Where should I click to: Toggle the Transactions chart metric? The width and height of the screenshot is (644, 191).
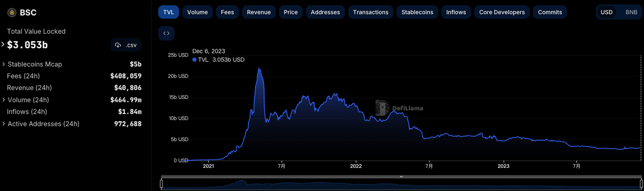(371, 12)
